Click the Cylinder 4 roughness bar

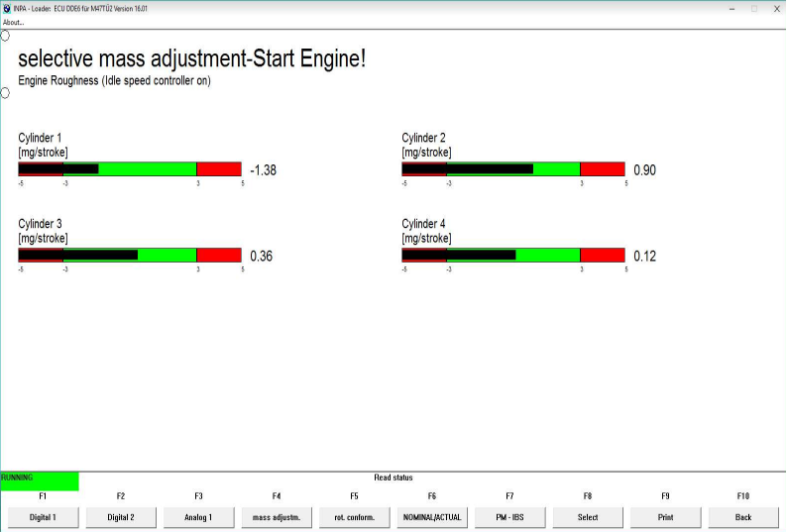(x=513, y=256)
